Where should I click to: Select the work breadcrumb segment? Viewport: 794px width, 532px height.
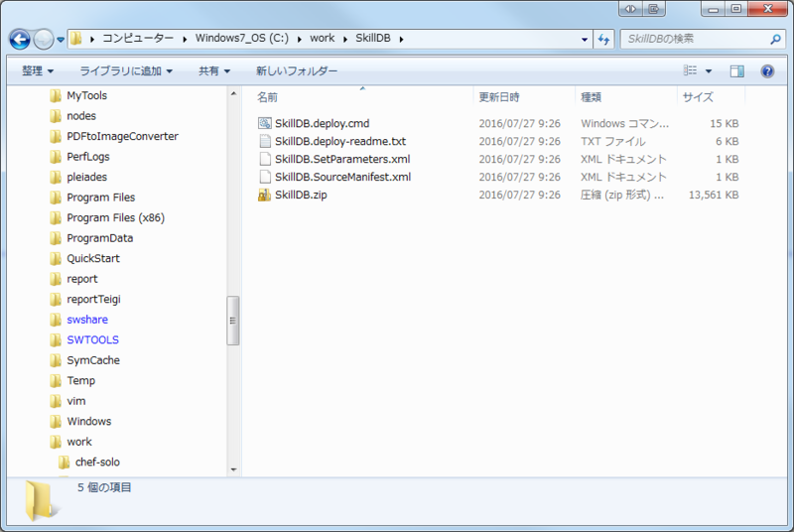coord(322,39)
